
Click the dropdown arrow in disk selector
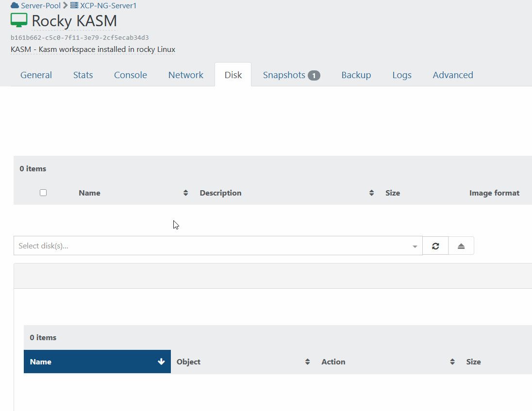tap(415, 247)
